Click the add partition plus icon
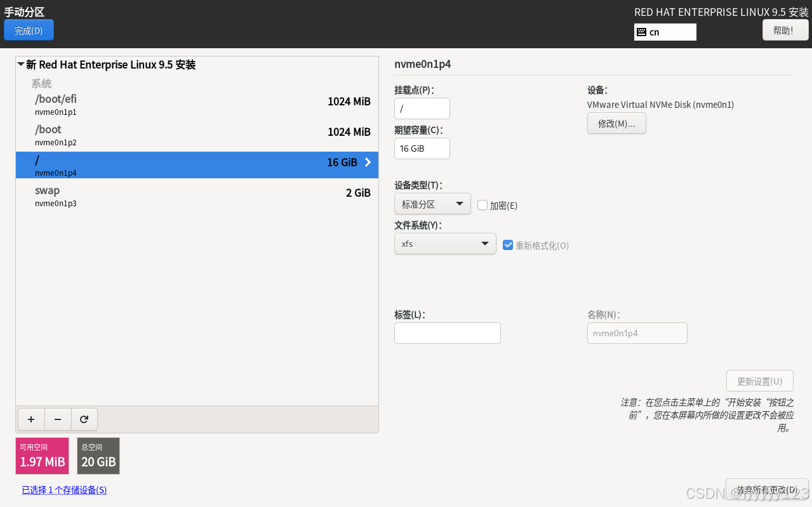This screenshot has height=507, width=812. 30,419
